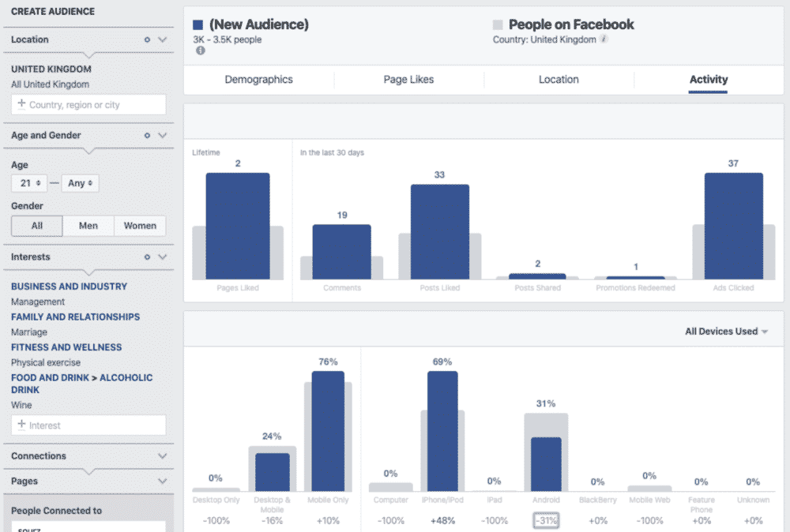The width and height of the screenshot is (790, 532).
Task: Click the BUSINESS AND INDUSTRY interest category
Action: (69, 287)
